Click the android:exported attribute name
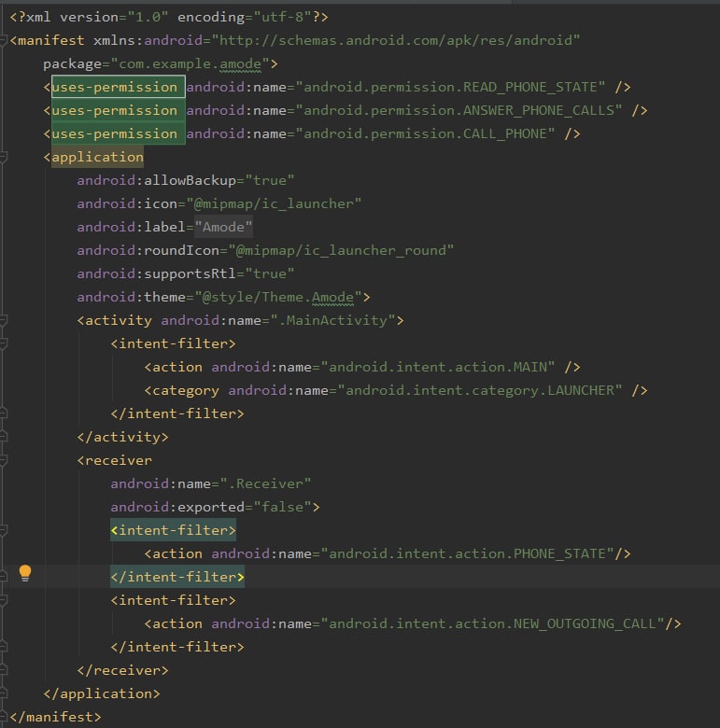This screenshot has width=720, height=728. click(177, 507)
